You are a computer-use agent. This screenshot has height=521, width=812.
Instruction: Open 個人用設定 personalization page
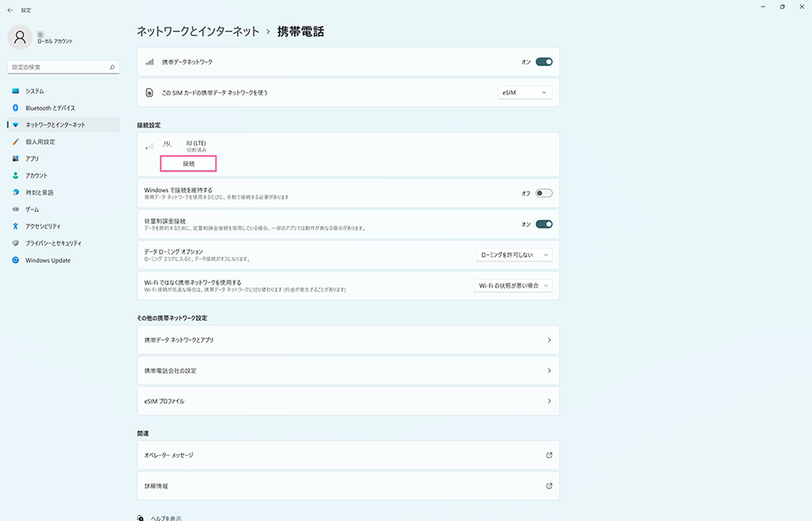(x=39, y=142)
